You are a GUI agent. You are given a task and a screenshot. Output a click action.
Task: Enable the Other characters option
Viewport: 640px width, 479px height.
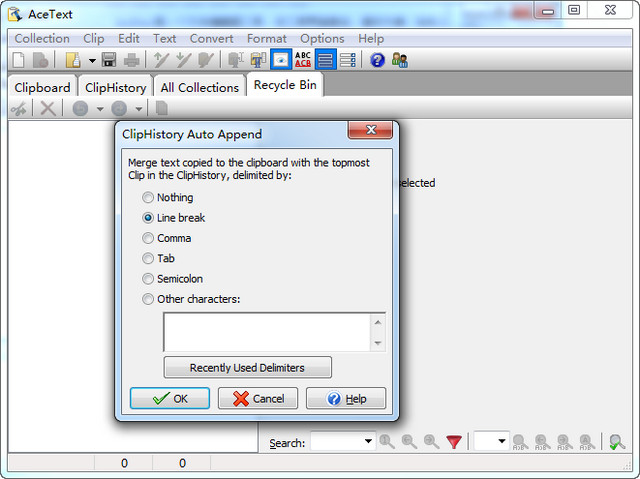tap(191, 299)
